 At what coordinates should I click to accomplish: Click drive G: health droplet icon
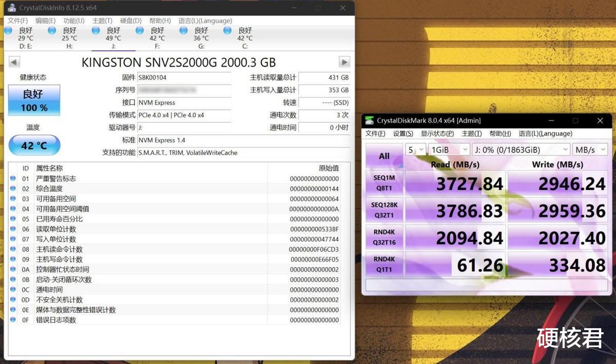[x=184, y=31]
